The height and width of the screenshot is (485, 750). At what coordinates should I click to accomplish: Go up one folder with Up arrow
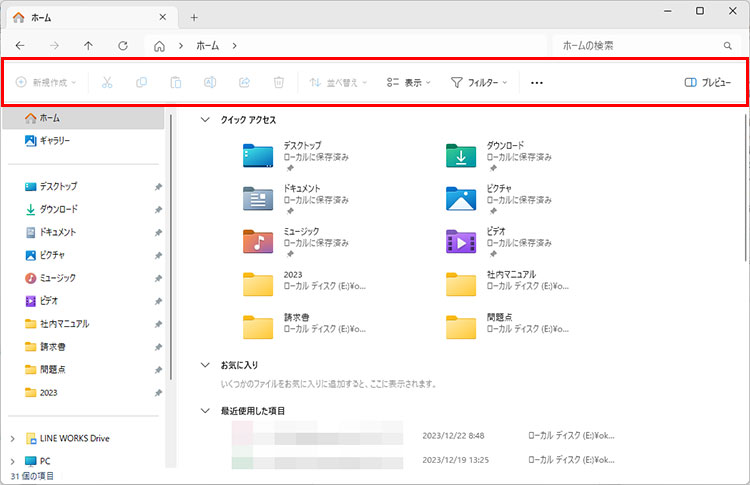89,46
